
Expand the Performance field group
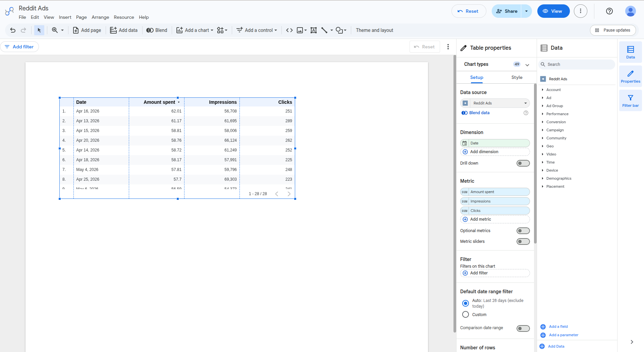coord(543,114)
